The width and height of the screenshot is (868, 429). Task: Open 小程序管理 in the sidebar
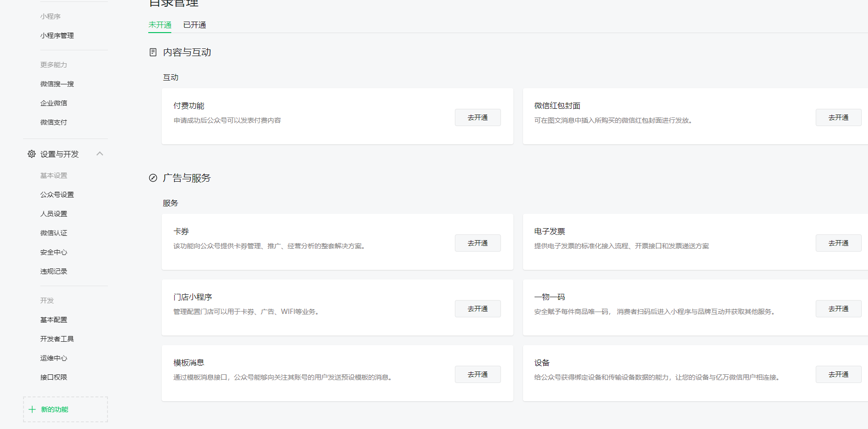coord(57,35)
